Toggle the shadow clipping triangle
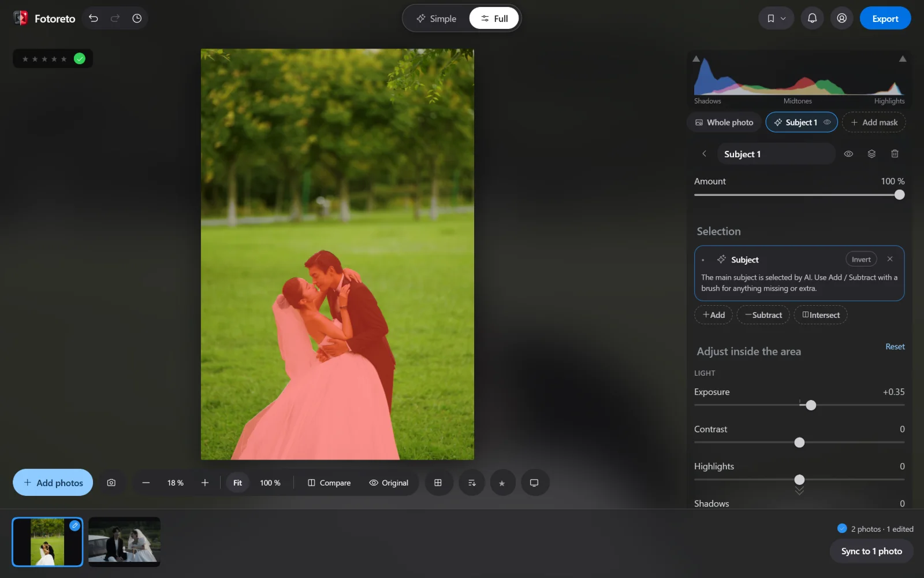 pyautogui.click(x=696, y=59)
